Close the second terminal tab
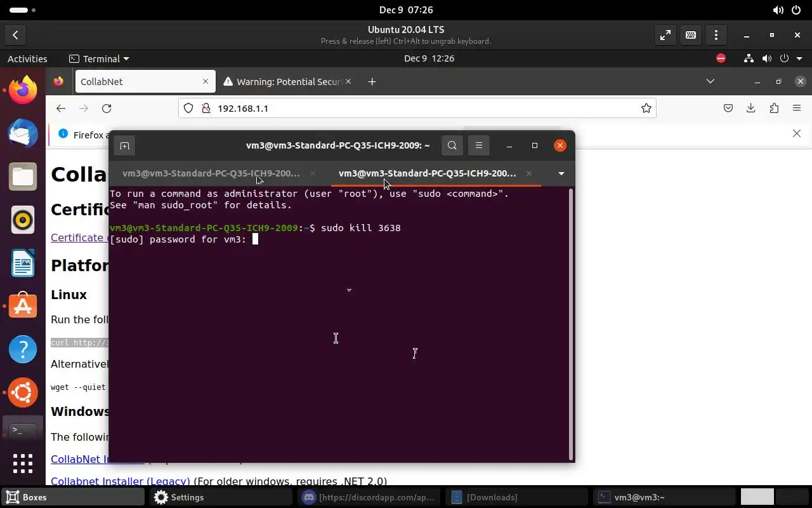The image size is (812, 508). click(x=528, y=173)
